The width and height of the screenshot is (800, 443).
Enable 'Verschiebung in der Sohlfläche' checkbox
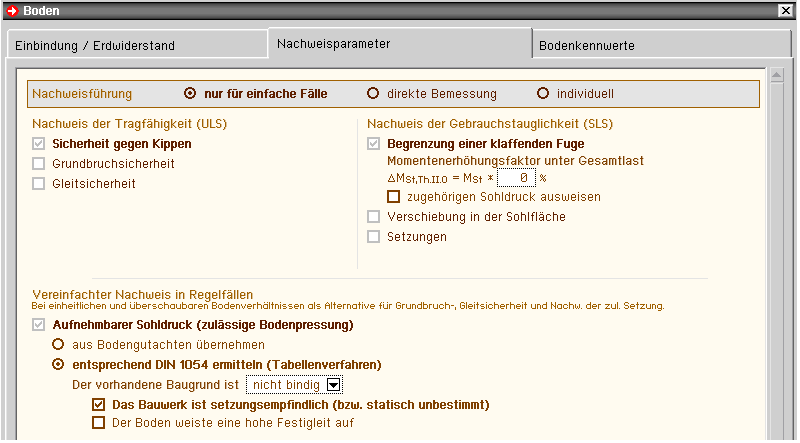(x=373, y=216)
